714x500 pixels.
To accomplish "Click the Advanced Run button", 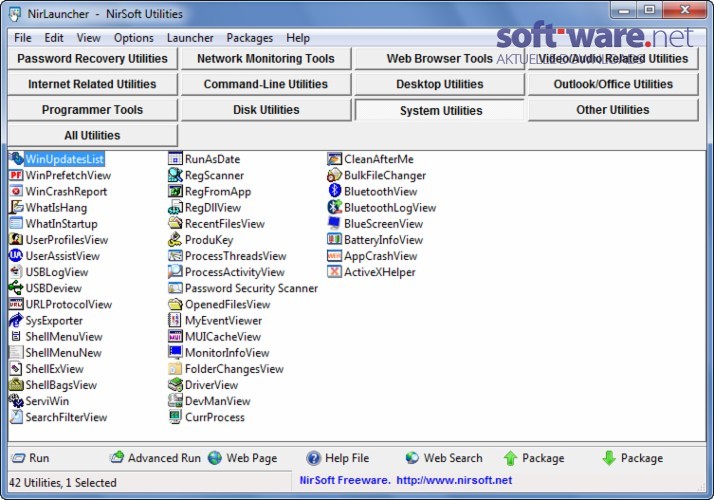I will (155, 458).
